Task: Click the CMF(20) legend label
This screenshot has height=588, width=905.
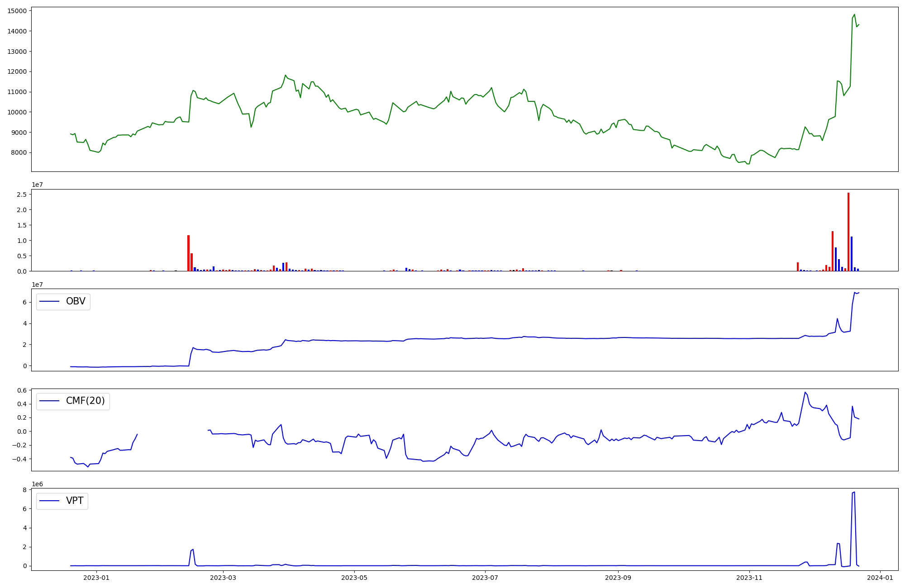Action: [85, 401]
